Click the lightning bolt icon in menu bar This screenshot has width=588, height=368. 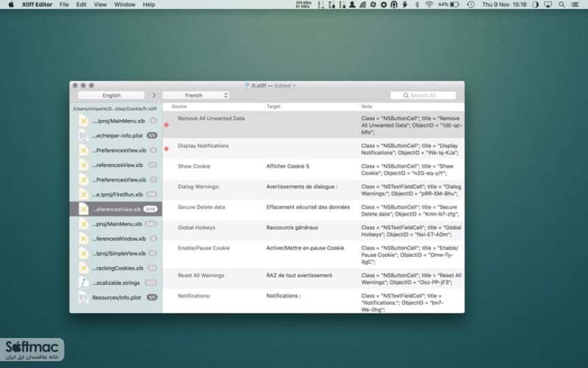click(405, 5)
